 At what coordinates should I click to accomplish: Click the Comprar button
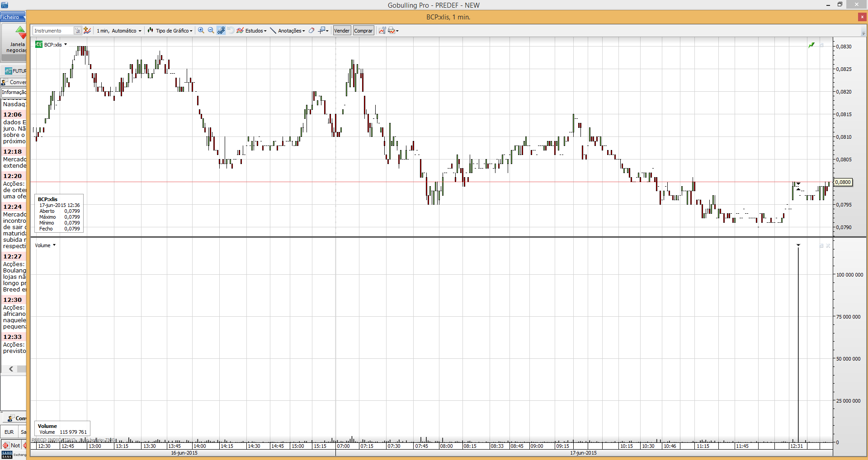363,31
